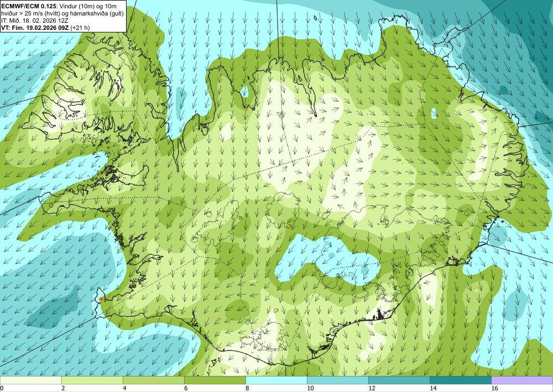
Task: Select the 'IT: Mið. 18. 02. 2026 12Z' line
Action: (x=35, y=20)
